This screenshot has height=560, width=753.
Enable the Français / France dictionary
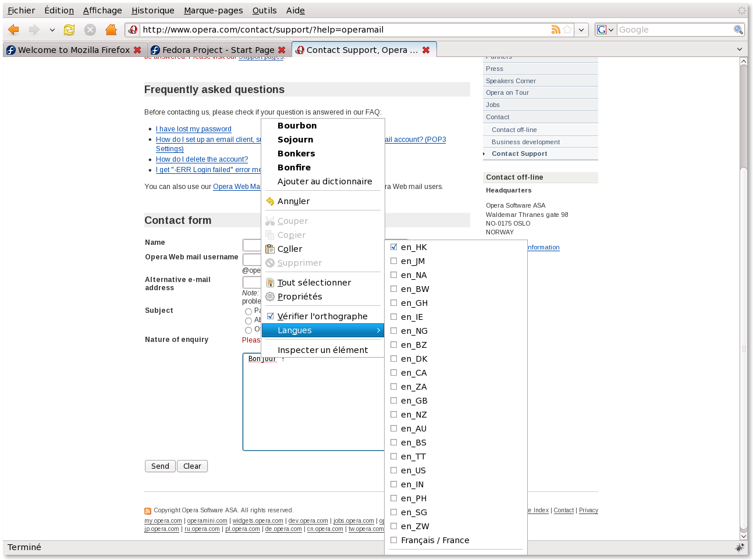click(394, 540)
